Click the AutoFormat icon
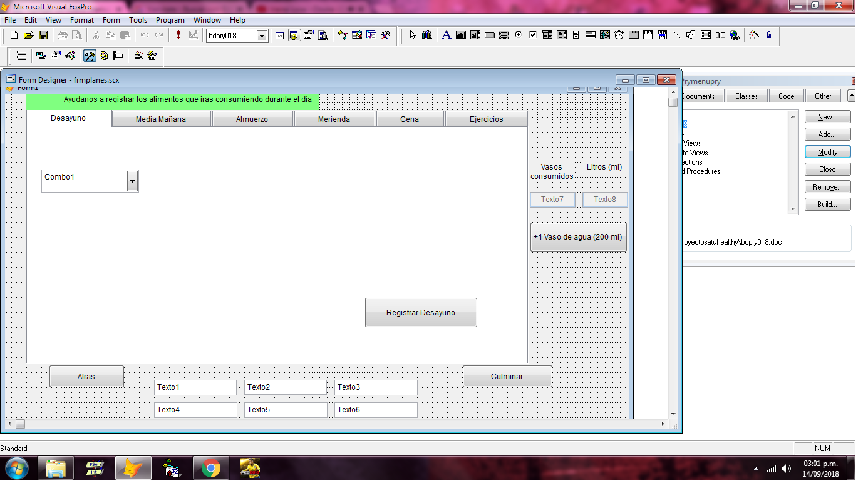 152,56
